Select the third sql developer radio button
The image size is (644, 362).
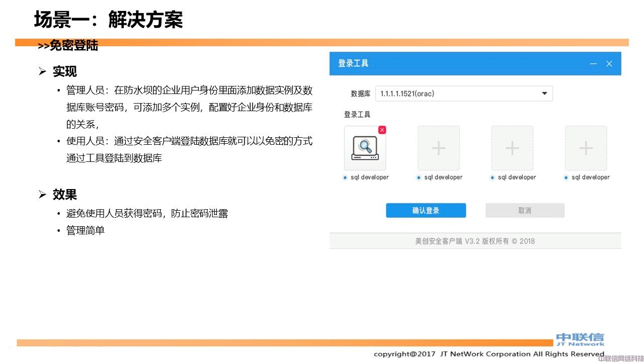pos(493,177)
